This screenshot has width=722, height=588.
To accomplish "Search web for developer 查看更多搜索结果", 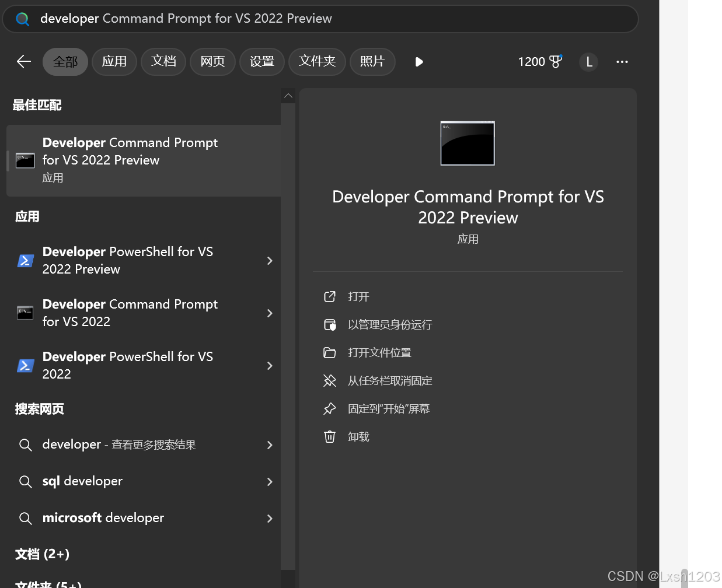I will click(144, 444).
